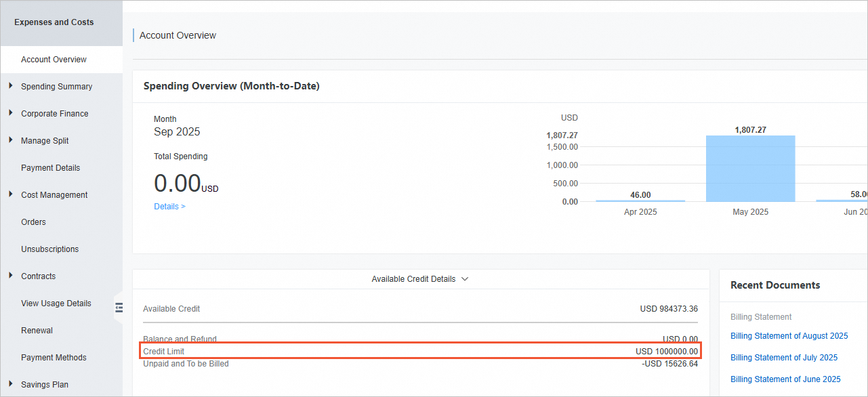Expand the Savings Plan arrow
This screenshot has height=397, width=868.
[10, 384]
